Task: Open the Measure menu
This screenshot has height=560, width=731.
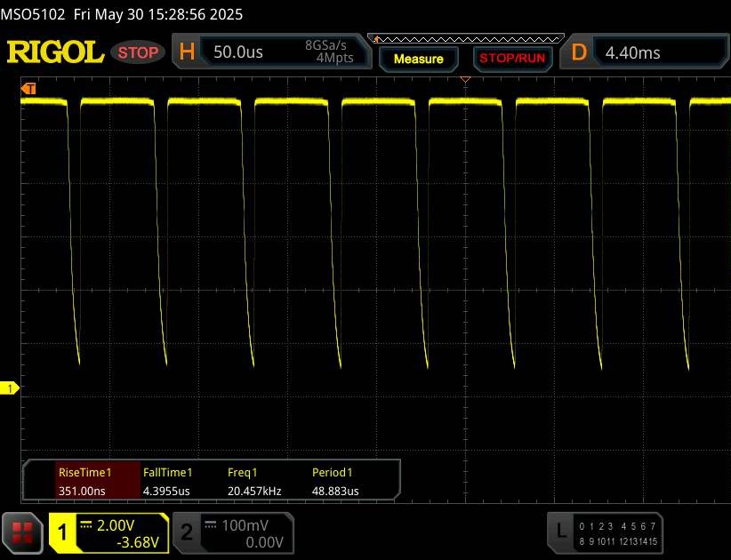Action: click(418, 59)
